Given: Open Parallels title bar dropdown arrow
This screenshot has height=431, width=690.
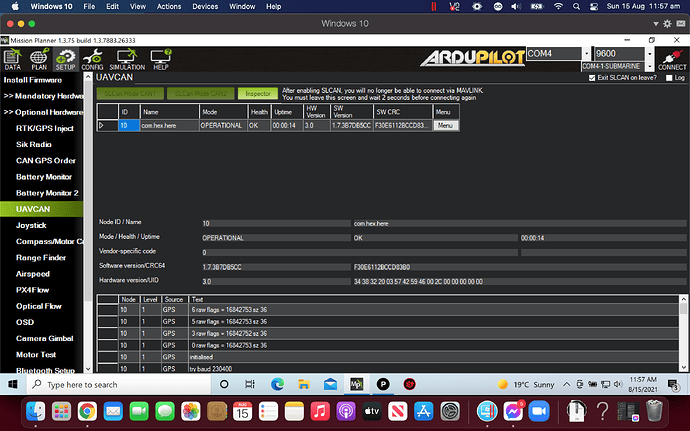Looking at the screenshot, I should click(x=656, y=24).
